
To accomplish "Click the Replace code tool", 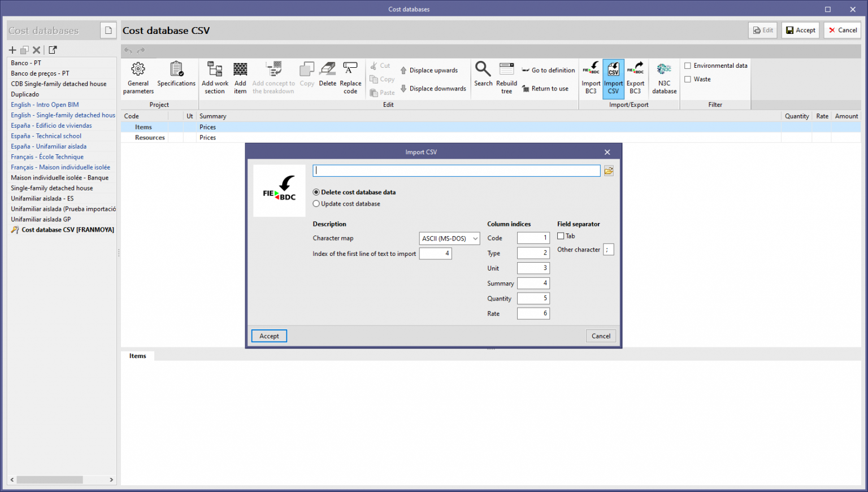I will click(x=350, y=77).
